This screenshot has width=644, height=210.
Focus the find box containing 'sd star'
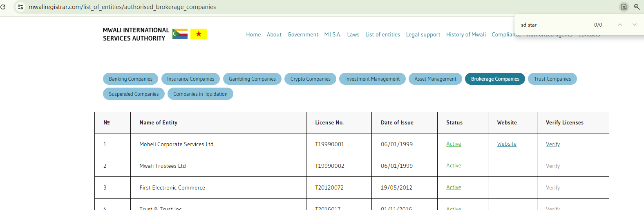(554, 25)
